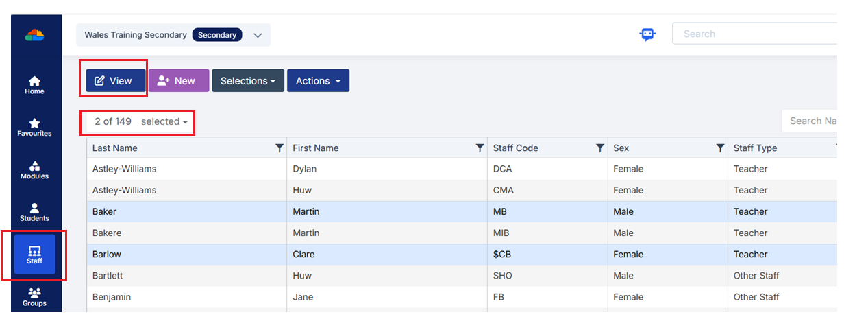Open the chatbot assistant icon

click(x=647, y=34)
